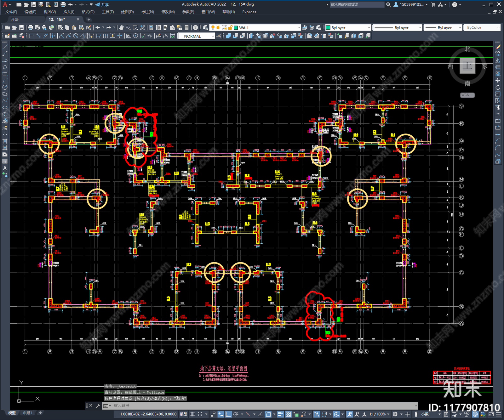Toggle the grid display in status bar
This screenshot has height=420, width=504.
tap(192, 414)
